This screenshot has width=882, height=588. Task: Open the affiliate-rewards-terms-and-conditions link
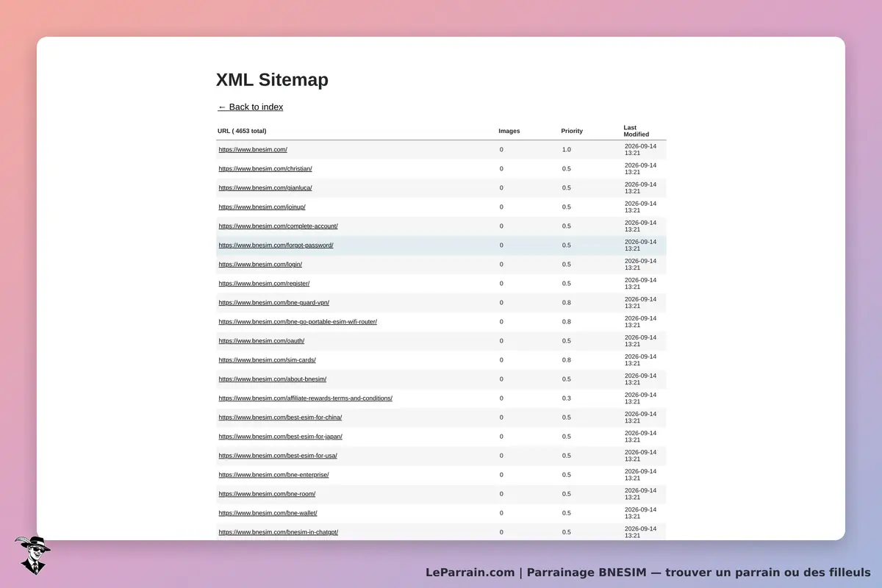(x=305, y=398)
